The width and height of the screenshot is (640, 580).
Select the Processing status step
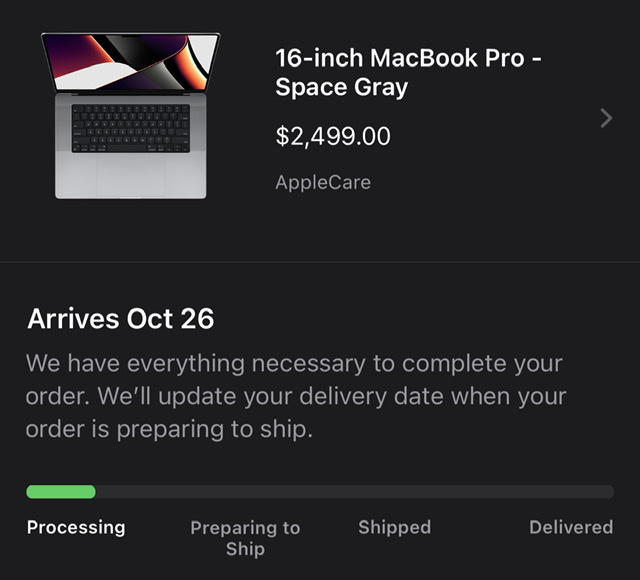(76, 527)
